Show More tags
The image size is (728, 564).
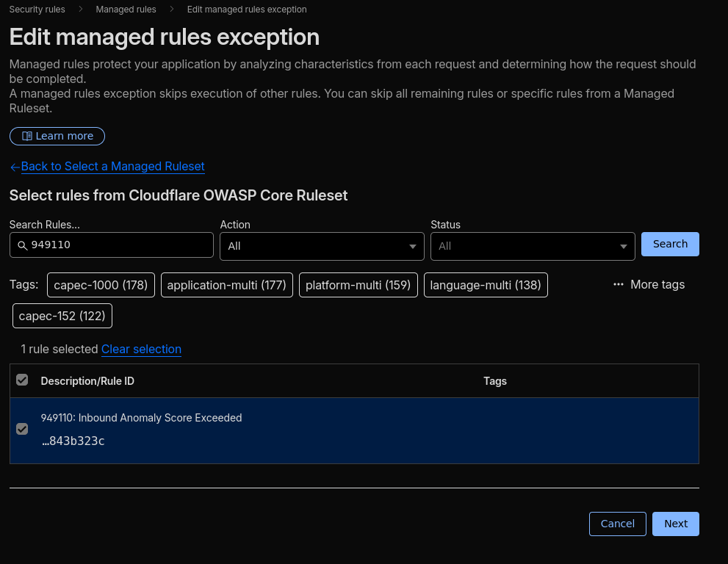(x=649, y=284)
